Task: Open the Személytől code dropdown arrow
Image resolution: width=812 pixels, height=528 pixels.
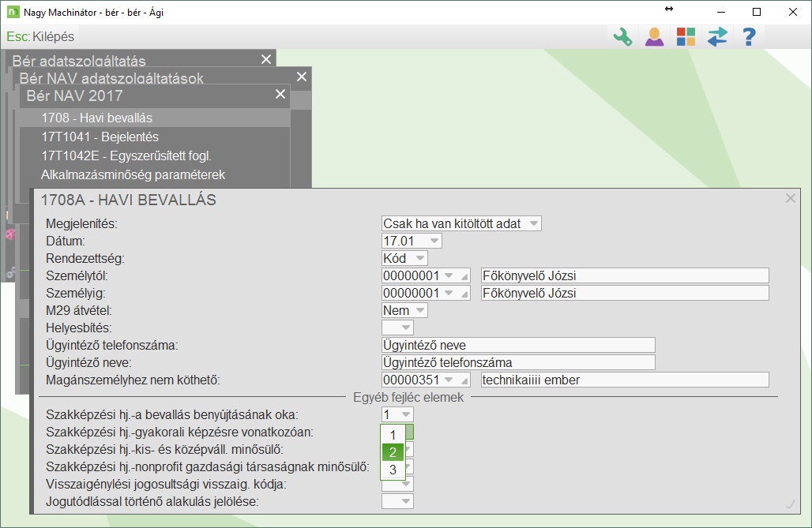Action: [x=449, y=276]
